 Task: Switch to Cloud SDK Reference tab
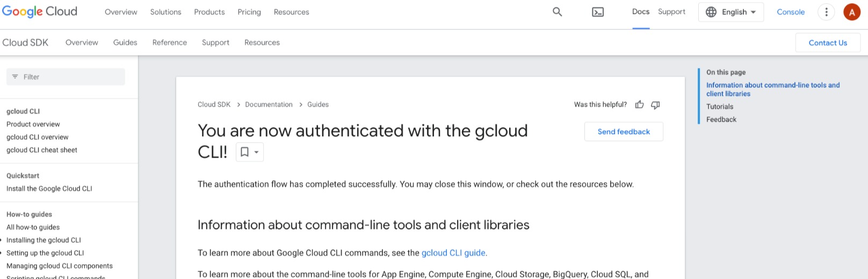170,42
